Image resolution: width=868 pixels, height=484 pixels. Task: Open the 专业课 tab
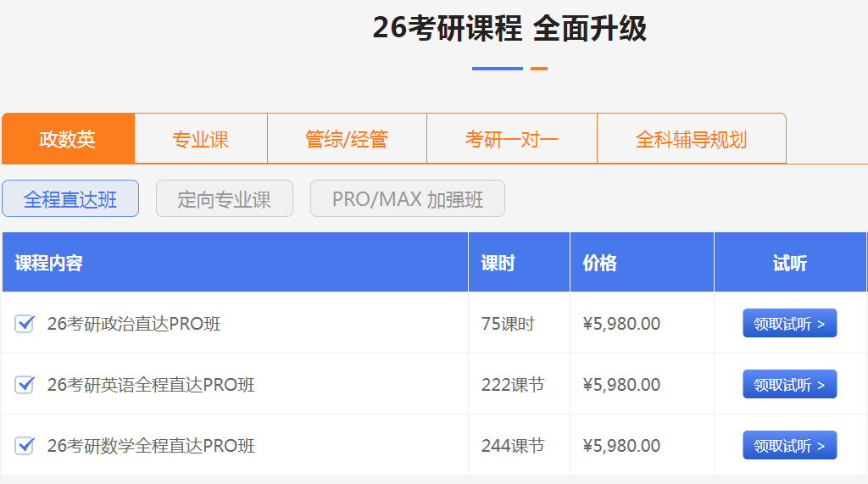pos(201,139)
